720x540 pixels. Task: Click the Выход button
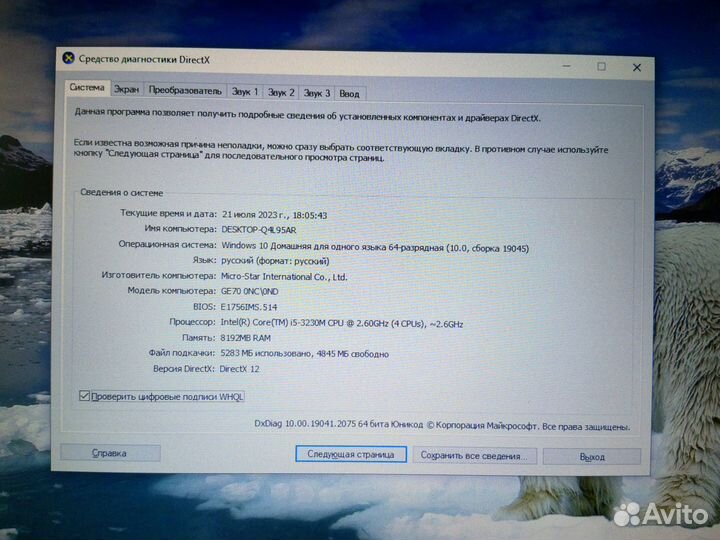pos(592,457)
